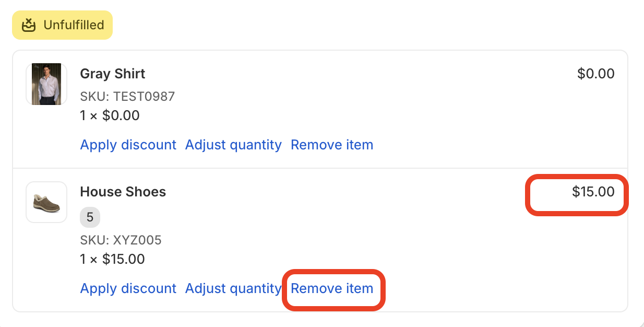Viewport: 644px width, 327px height.
Task: Click the Unfulfilled badge label text
Action: [x=74, y=25]
